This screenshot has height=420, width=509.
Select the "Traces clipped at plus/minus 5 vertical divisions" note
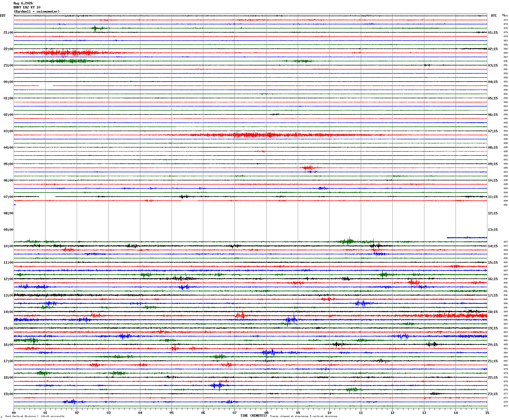(304, 416)
